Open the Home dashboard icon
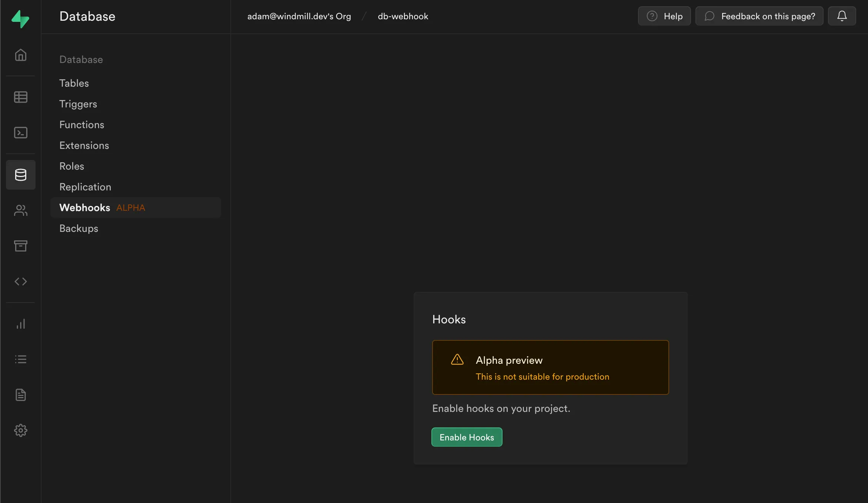 20,55
